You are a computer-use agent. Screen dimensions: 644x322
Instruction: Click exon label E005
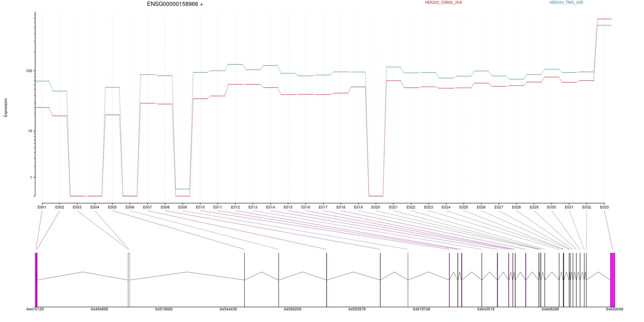pyautogui.click(x=112, y=207)
